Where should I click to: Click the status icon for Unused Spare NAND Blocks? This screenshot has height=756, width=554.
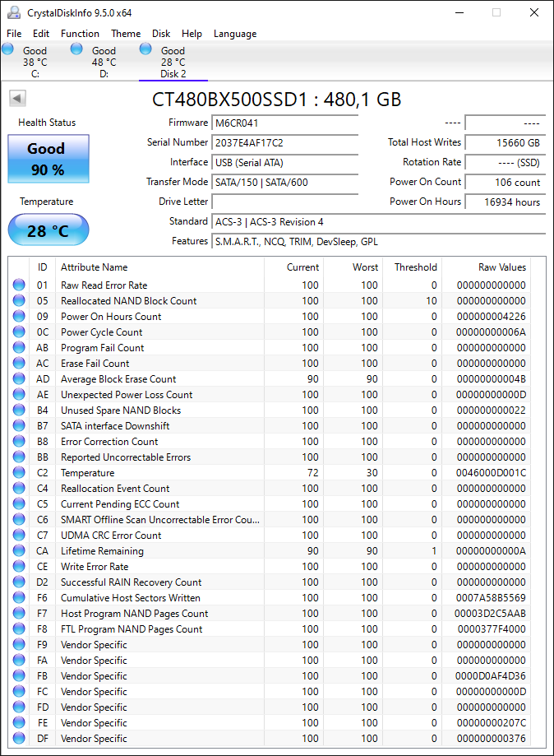coord(19,410)
